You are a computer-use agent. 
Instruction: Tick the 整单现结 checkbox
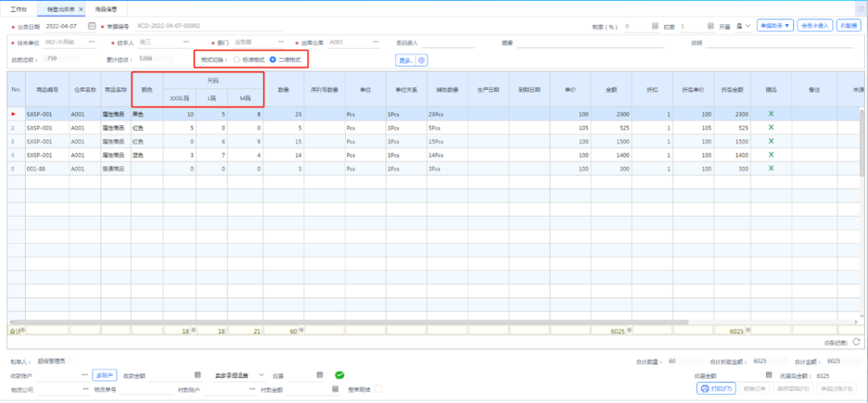[x=379, y=389]
